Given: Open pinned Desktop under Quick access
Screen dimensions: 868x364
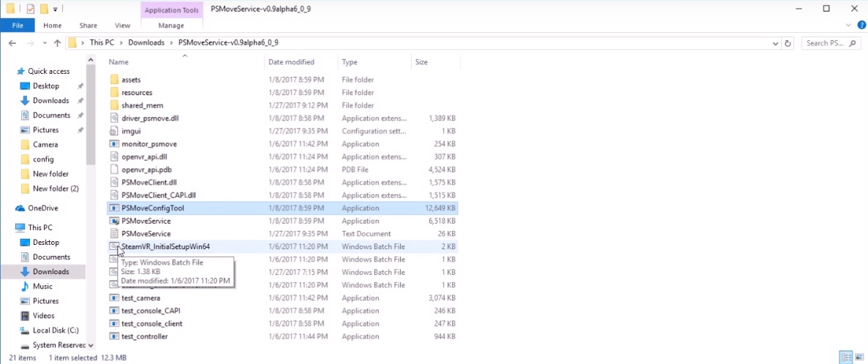Looking at the screenshot, I should pos(46,86).
